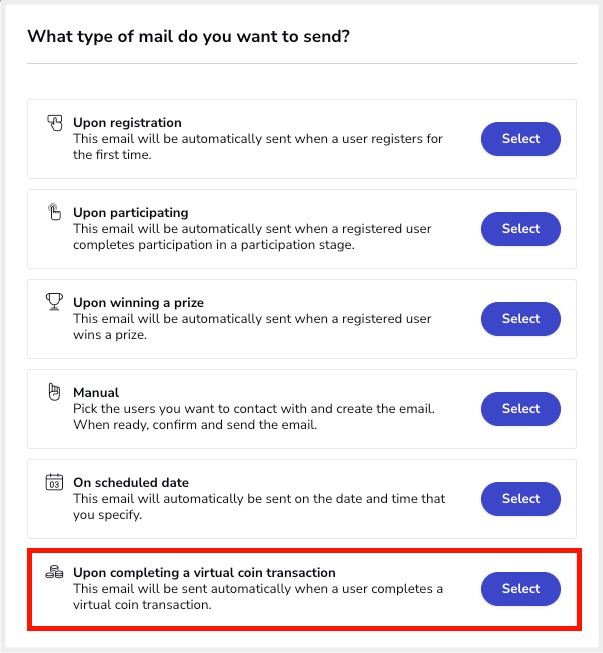Click the Manual option heading
Image resolution: width=603 pixels, height=653 pixels.
point(96,393)
